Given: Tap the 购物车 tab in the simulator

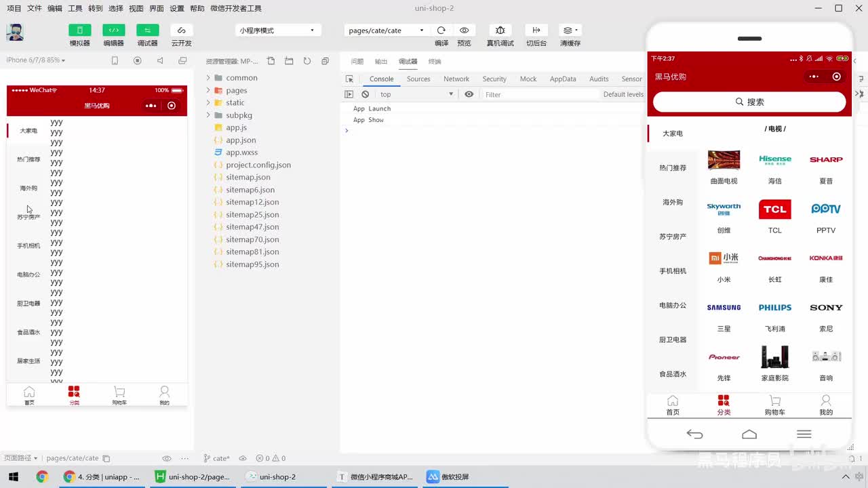Looking at the screenshot, I should [119, 396].
